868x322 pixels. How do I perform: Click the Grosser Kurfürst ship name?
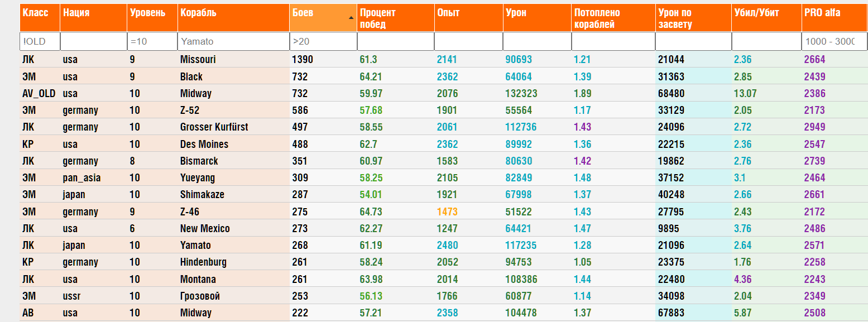(214, 127)
